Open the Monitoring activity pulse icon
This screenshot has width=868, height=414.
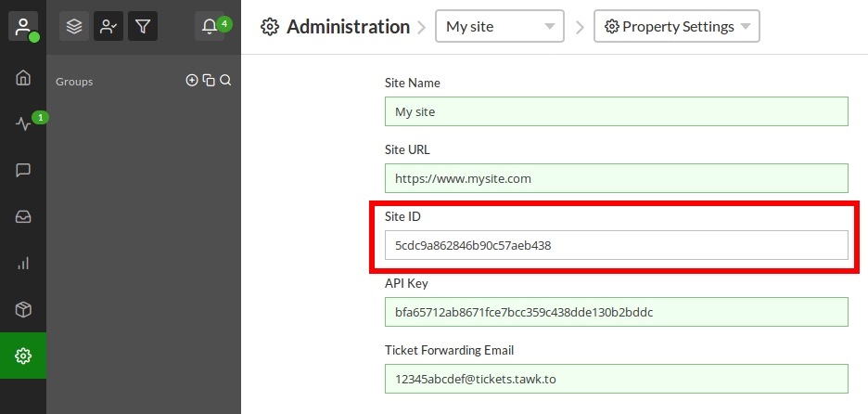tap(23, 123)
